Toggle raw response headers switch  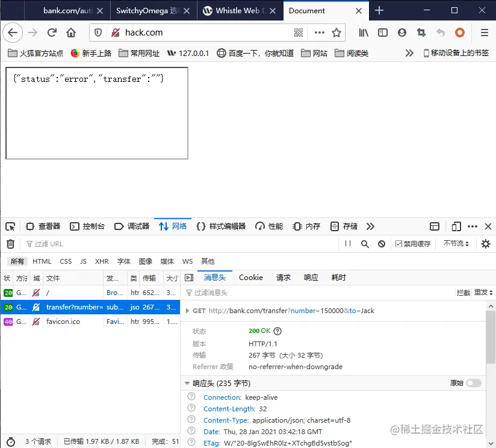(474, 383)
